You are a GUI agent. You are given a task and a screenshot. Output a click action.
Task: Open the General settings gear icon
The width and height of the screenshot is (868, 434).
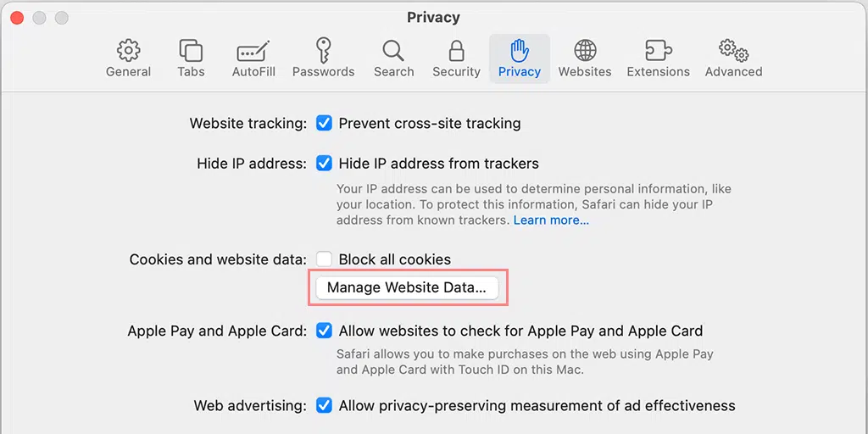click(128, 50)
